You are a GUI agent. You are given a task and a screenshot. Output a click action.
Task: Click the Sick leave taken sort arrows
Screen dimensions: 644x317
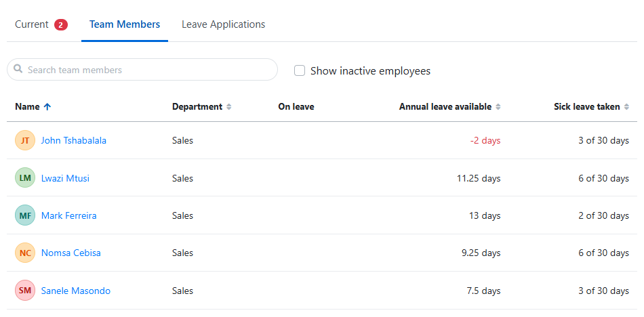[x=627, y=107]
